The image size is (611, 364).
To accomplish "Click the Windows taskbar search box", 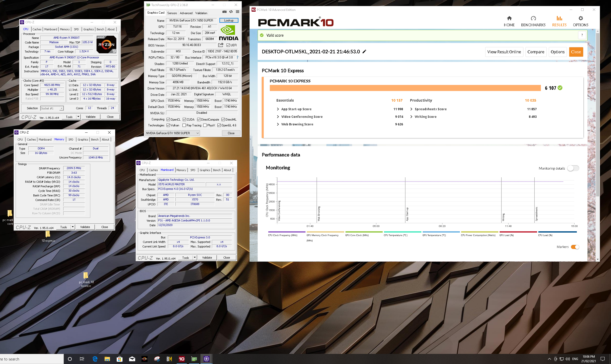I will tap(32, 359).
